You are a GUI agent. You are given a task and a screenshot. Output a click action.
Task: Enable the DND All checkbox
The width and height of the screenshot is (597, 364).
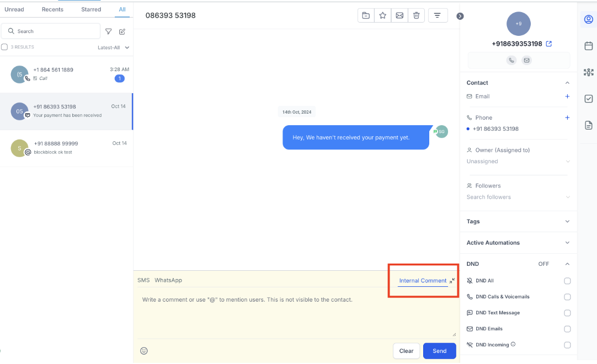(567, 281)
